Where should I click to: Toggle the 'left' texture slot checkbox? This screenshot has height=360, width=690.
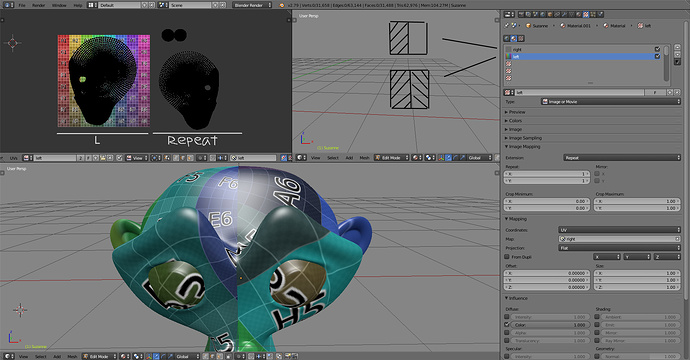657,56
